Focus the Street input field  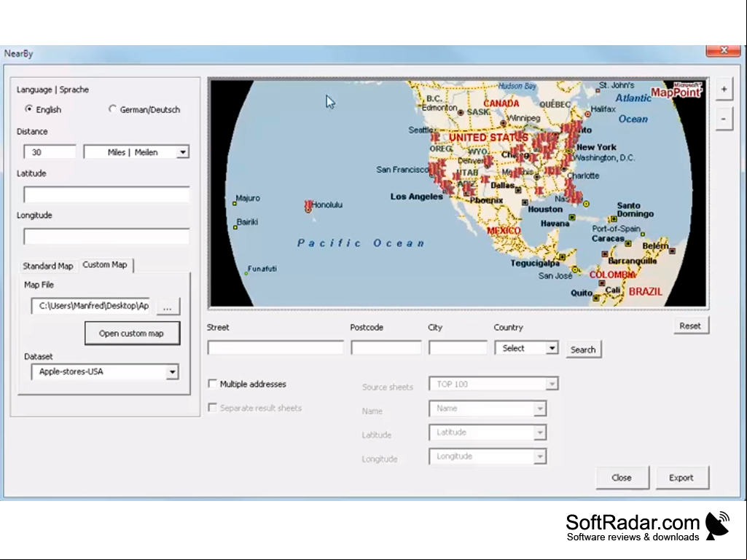(275, 347)
